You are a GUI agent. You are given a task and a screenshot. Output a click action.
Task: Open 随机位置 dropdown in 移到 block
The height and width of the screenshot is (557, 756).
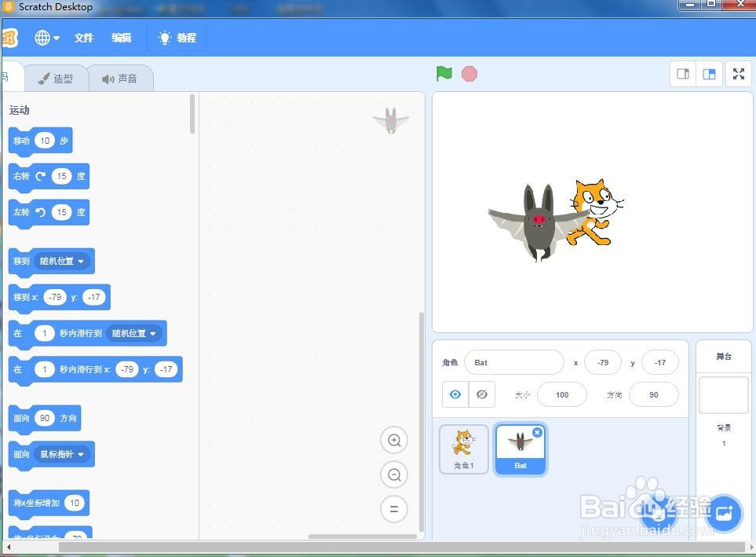click(x=61, y=261)
